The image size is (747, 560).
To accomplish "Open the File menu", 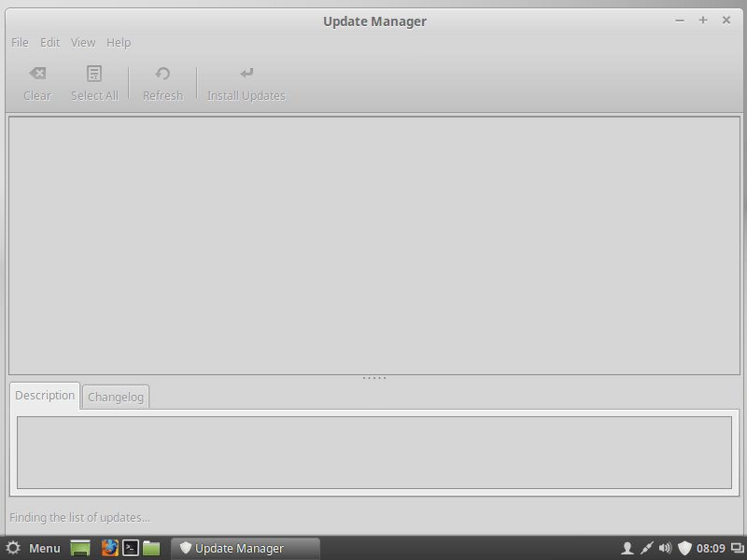I will click(x=20, y=42).
